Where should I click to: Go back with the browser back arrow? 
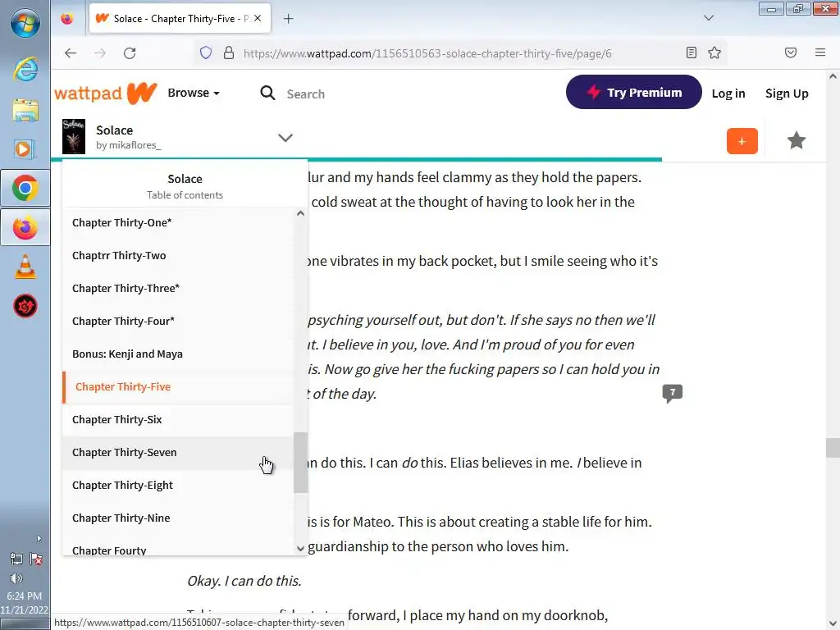pyautogui.click(x=71, y=53)
